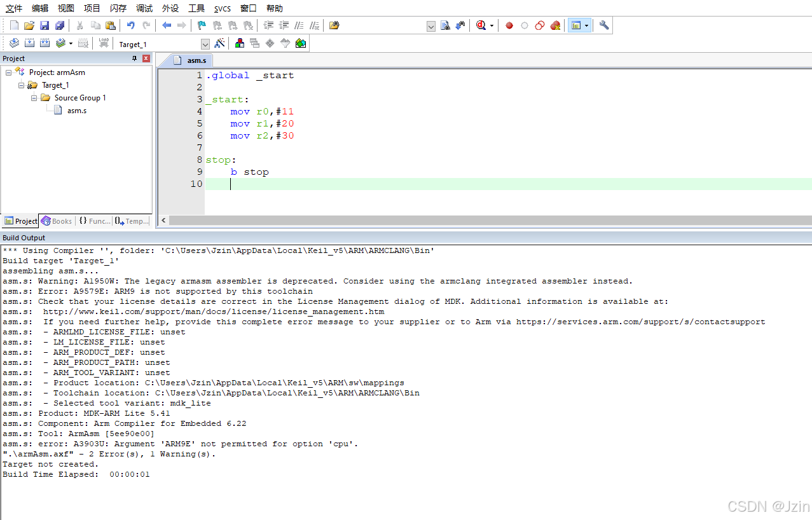Screen dimensions: 812x520
Task: Toggle the window layout button
Action: tap(575, 25)
